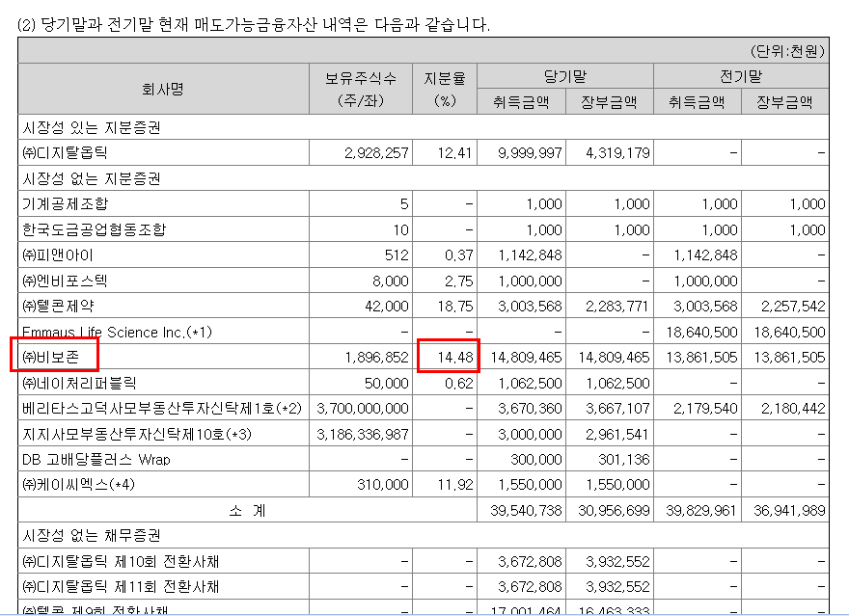Screen dimensions: 849x616
Task: Click share count 50,000
Action: pos(387,384)
